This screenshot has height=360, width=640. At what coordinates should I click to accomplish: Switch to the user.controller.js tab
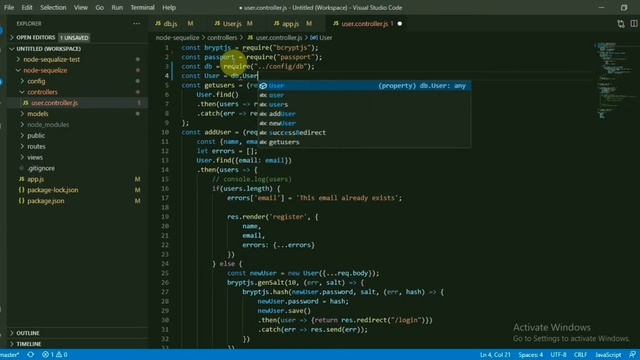[364, 24]
